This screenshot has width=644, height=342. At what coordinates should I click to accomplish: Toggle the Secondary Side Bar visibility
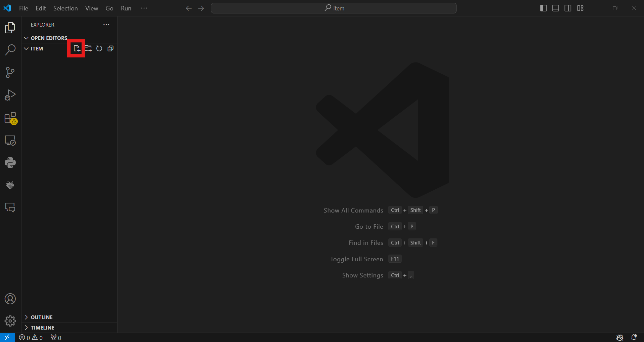click(x=568, y=8)
